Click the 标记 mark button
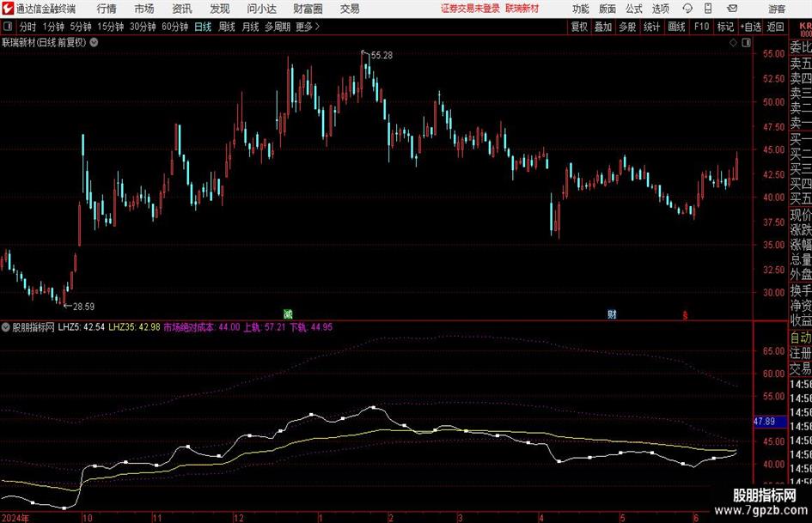812x523 pixels. point(725,27)
